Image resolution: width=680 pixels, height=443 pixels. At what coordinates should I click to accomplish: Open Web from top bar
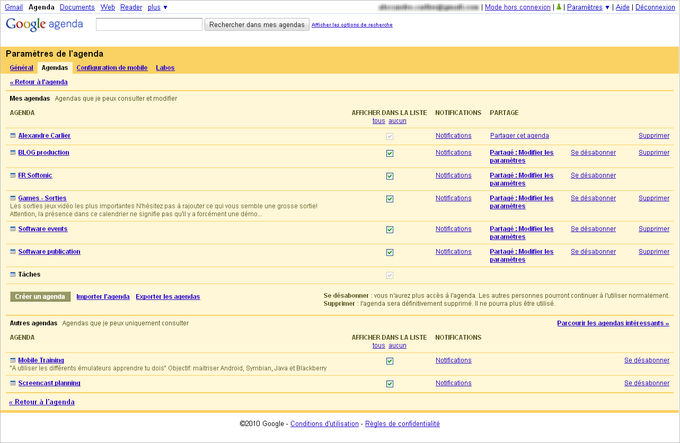tap(108, 7)
